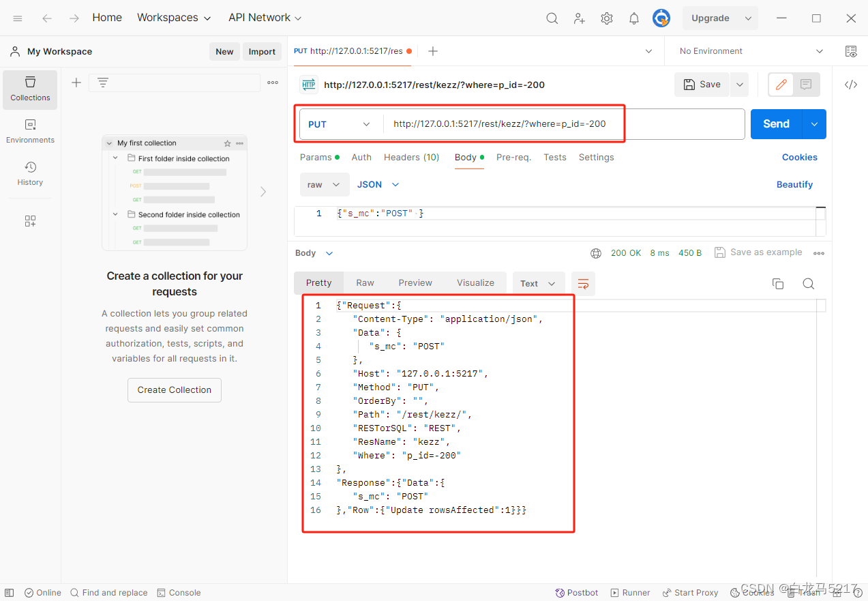The image size is (868, 601).
Task: Open the PUT method dropdown
Action: tap(340, 124)
